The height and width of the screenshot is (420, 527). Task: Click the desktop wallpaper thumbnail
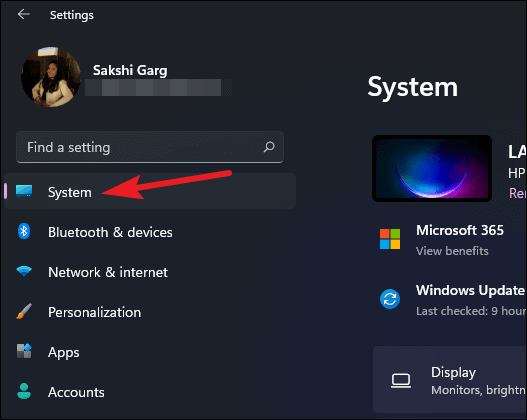pos(432,168)
